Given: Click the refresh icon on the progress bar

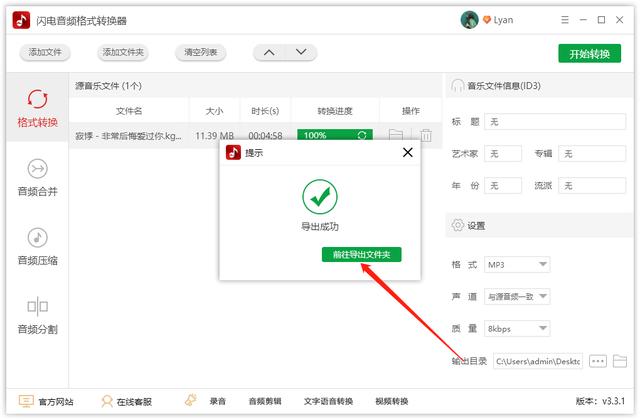Looking at the screenshot, I should coord(362,135).
